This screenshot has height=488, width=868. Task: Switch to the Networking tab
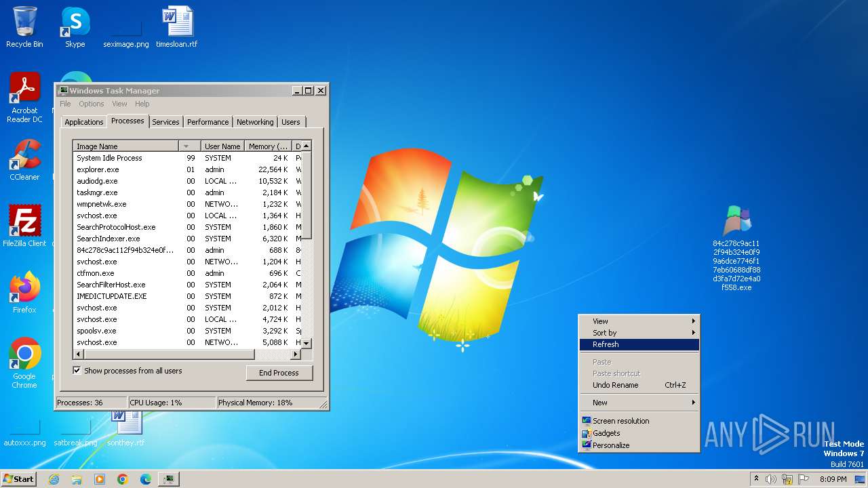point(255,122)
